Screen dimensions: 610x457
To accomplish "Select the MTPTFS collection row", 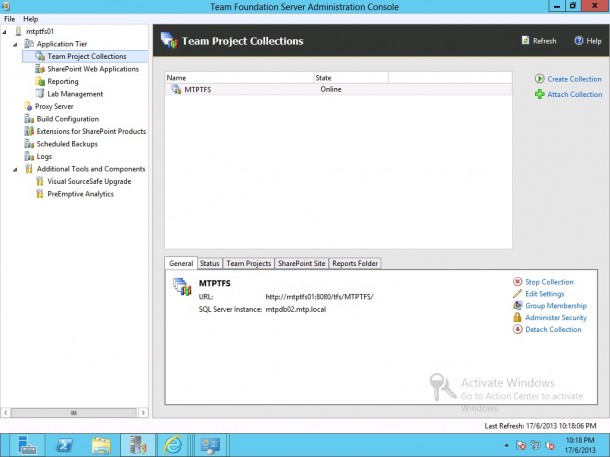I will pos(338,89).
